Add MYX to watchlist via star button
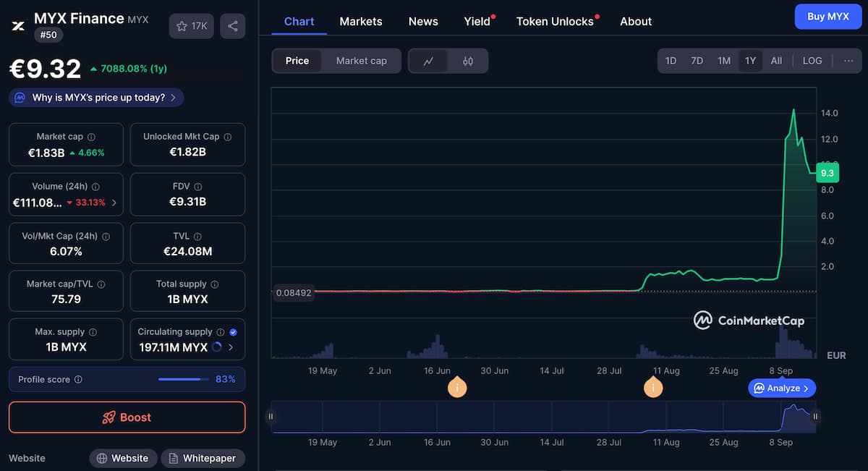The height and width of the screenshot is (471, 868). (192, 26)
